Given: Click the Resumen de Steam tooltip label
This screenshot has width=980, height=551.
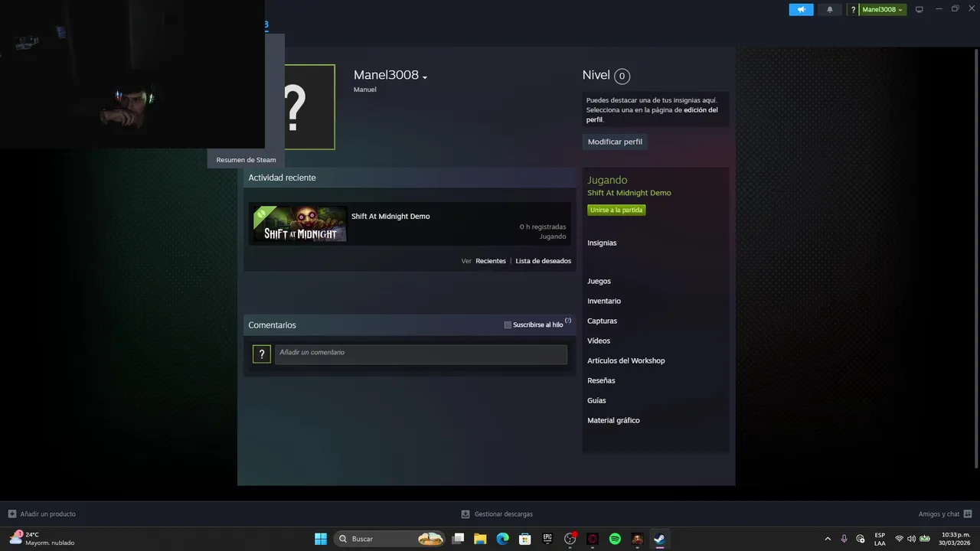Looking at the screenshot, I should pyautogui.click(x=246, y=160).
